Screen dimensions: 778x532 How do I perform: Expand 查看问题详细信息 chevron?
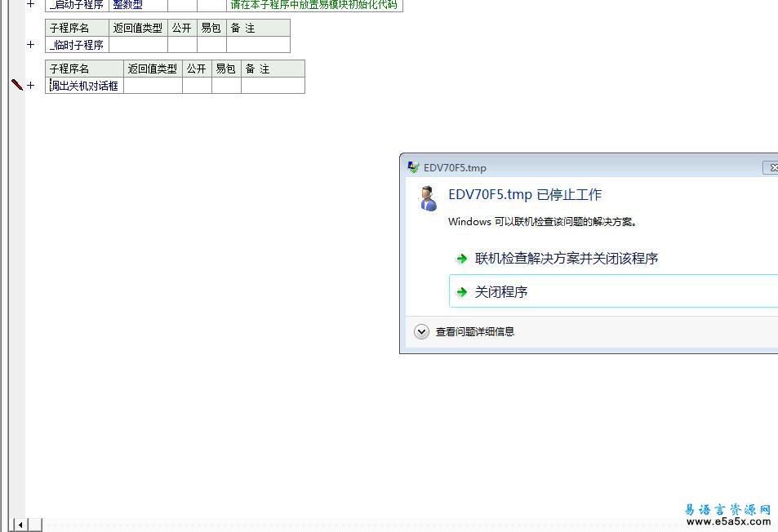pyautogui.click(x=421, y=332)
